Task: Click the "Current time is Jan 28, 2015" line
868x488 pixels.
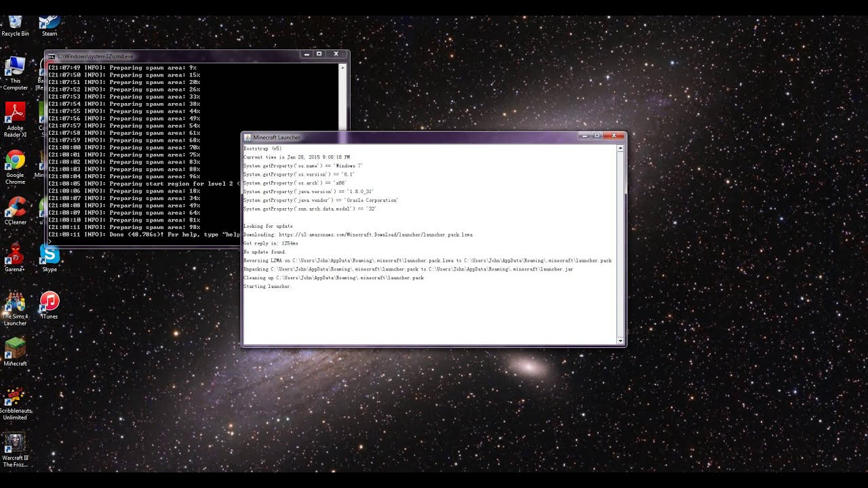Action: 296,157
